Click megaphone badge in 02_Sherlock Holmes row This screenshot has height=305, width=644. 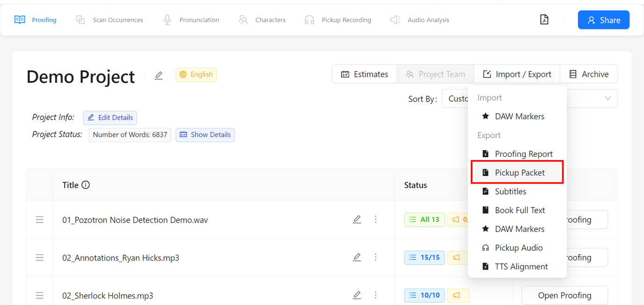click(x=457, y=295)
